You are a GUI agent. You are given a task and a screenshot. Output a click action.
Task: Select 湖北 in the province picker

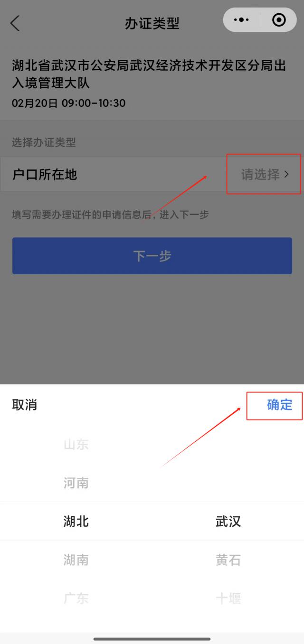(76, 522)
